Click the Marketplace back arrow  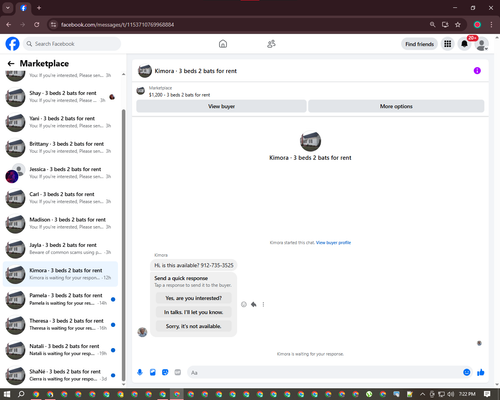click(11, 63)
